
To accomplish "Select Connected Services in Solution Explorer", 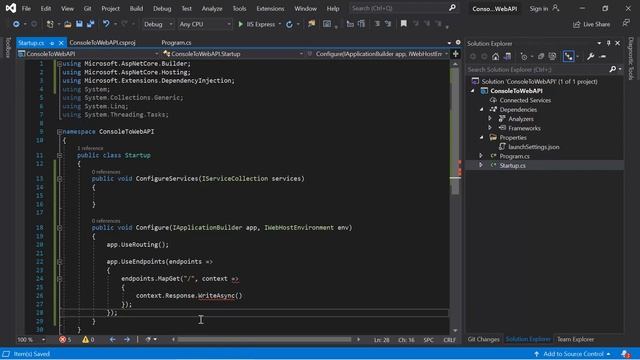I will point(525,100).
